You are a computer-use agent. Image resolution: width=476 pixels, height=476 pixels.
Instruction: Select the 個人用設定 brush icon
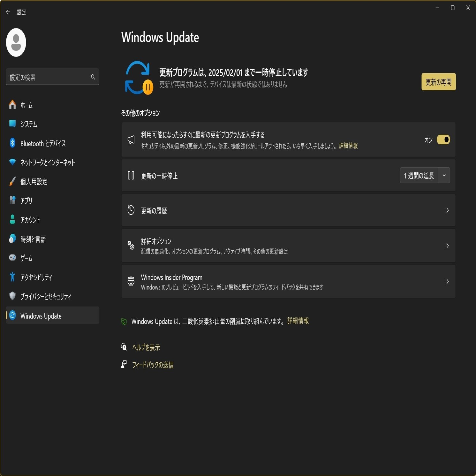point(13,182)
